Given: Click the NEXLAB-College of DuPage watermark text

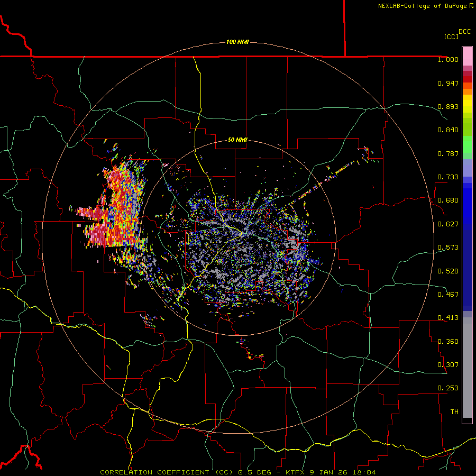Looking at the screenshot, I should (426, 6).
